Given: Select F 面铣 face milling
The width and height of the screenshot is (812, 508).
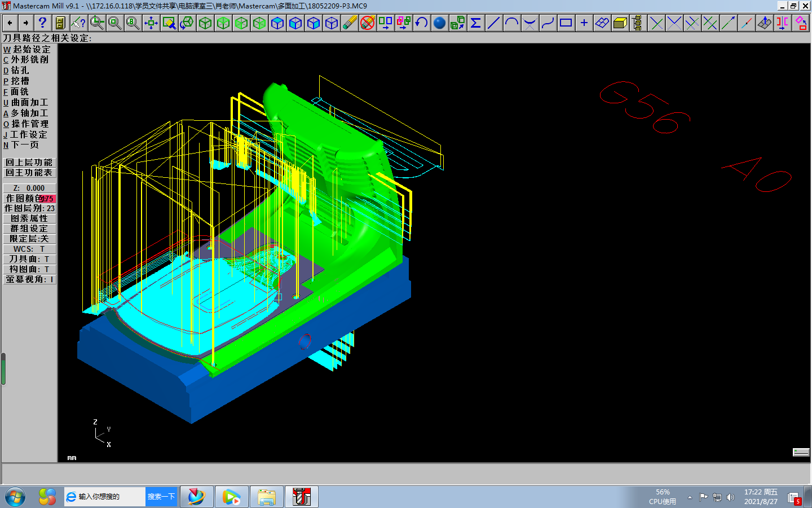Looking at the screenshot, I should click(16, 92).
